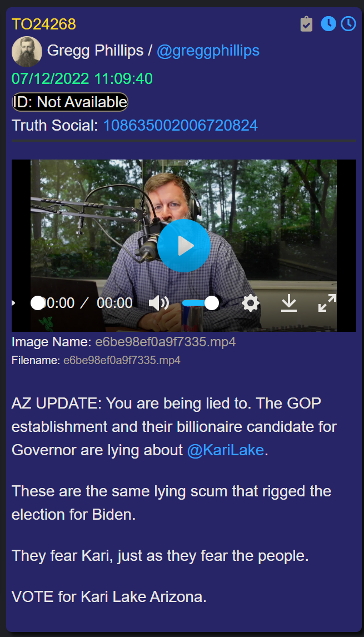The image size is (364, 637).
Task: Click the Image Name e6be98ef0a9f7335.mp4 link
Action: 166,342
